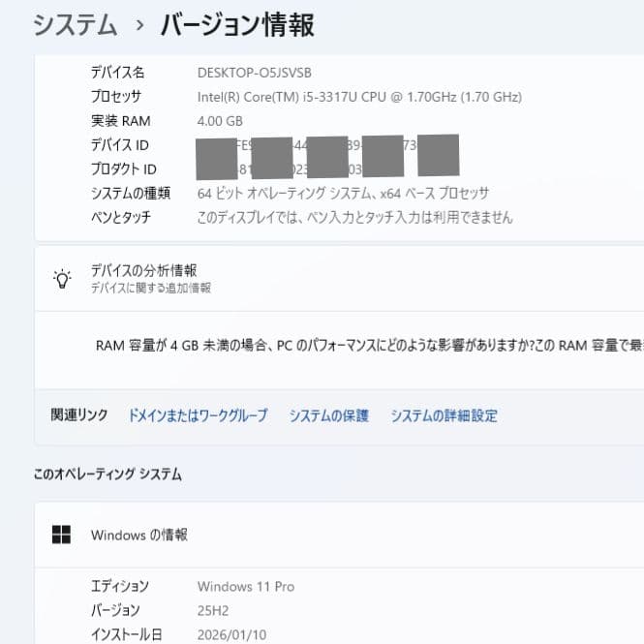Select the Intel Core i5-3317U processor value
Image resolution: width=644 pixels, height=644 pixels.
[359, 97]
